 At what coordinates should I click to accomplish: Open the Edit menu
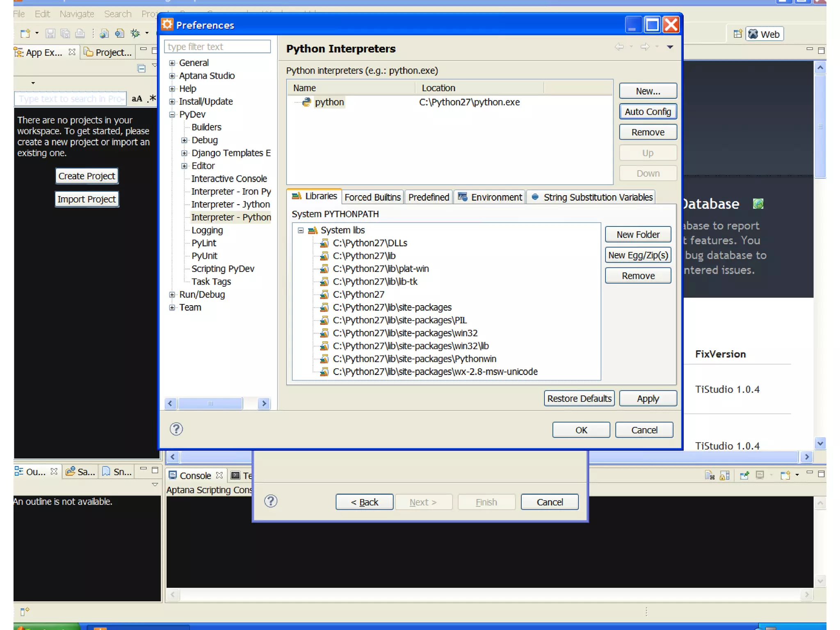pos(42,14)
